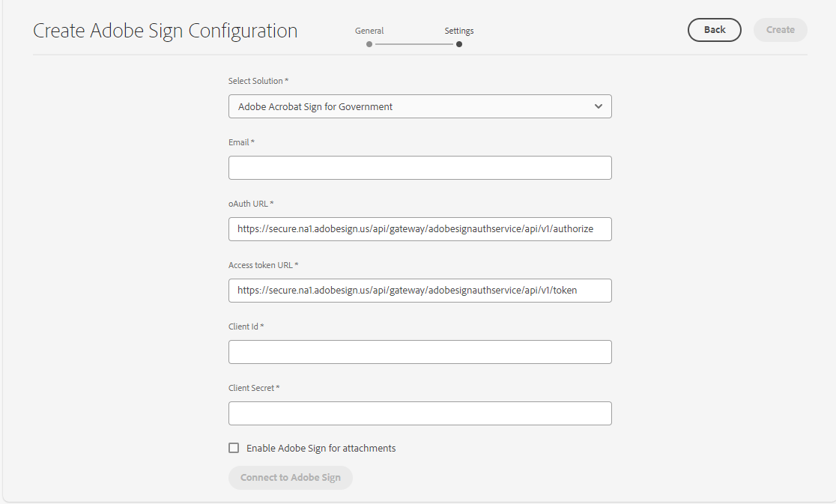Click the Create button
This screenshot has height=504, width=836.
780,30
